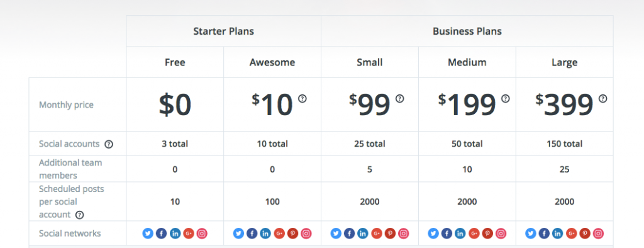Click the Google Plus icon in the Free plan column

coord(189,234)
